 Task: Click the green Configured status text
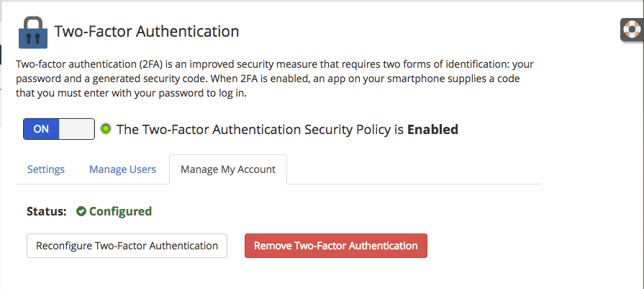[120, 211]
